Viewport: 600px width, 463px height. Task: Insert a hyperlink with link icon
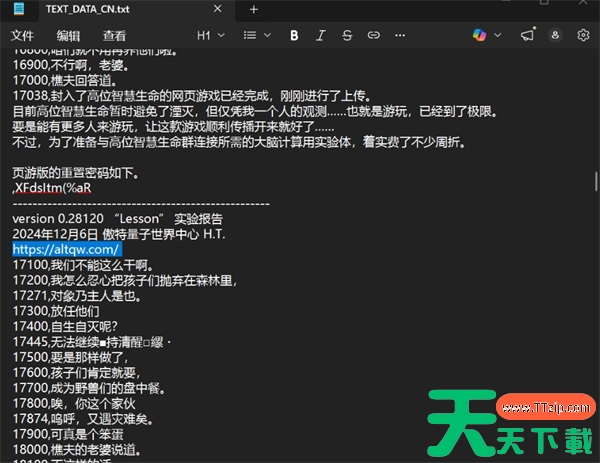(374, 36)
